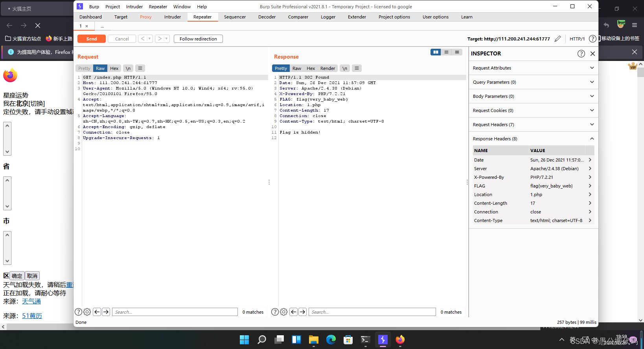Open the Inspector help icon
The height and width of the screenshot is (349, 644).
tap(581, 53)
